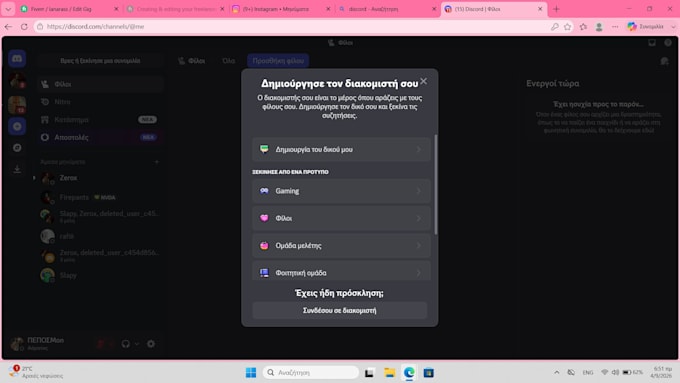Click chevron on 'Δημιουργία του δικού μου' row

point(418,149)
